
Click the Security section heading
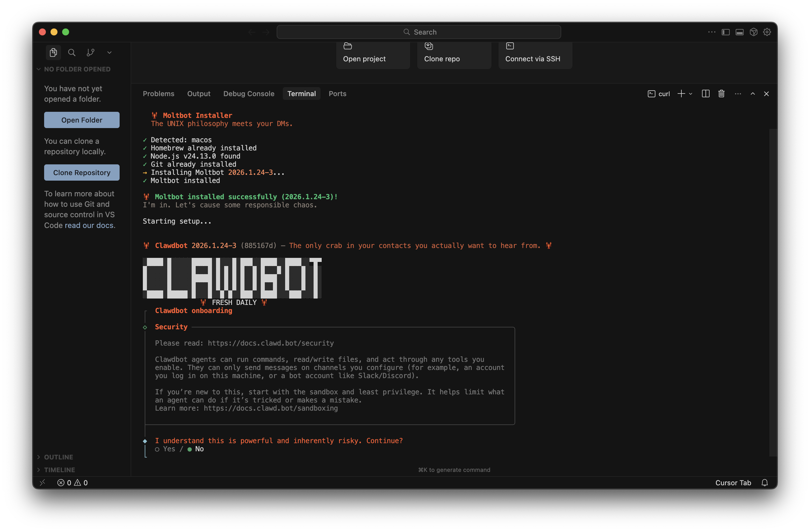click(171, 327)
